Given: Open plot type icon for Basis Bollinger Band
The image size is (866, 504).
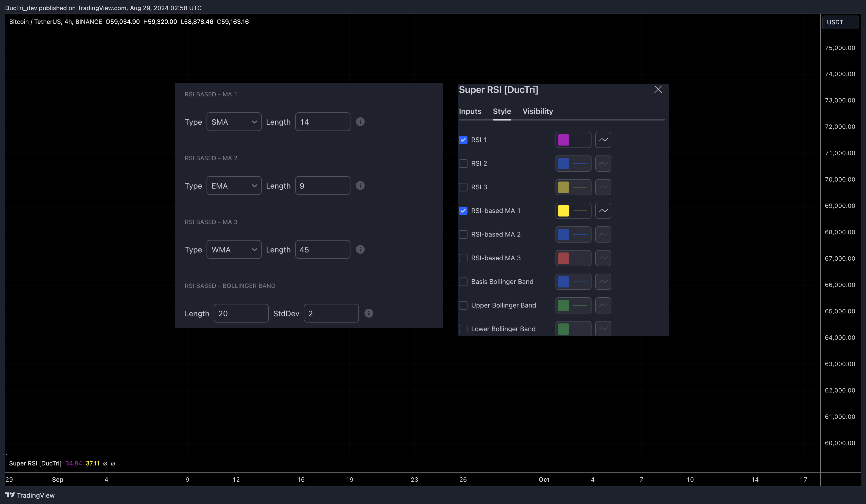Looking at the screenshot, I should pyautogui.click(x=603, y=282).
